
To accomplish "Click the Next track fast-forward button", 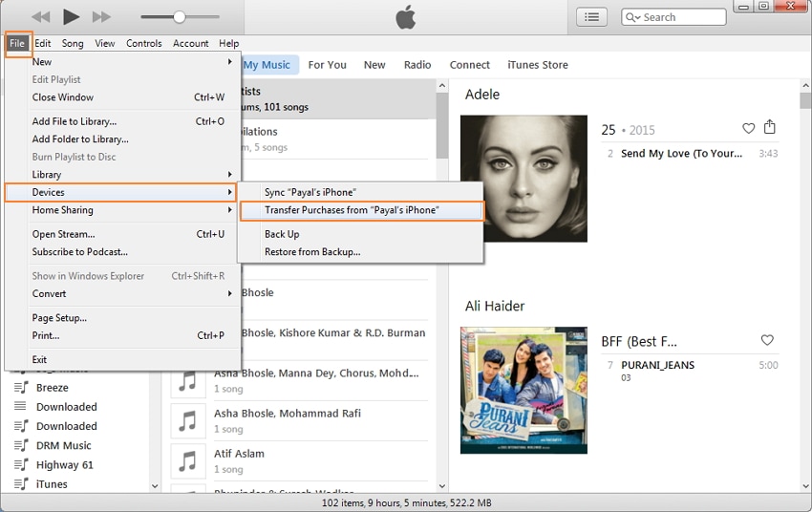I will (x=101, y=17).
